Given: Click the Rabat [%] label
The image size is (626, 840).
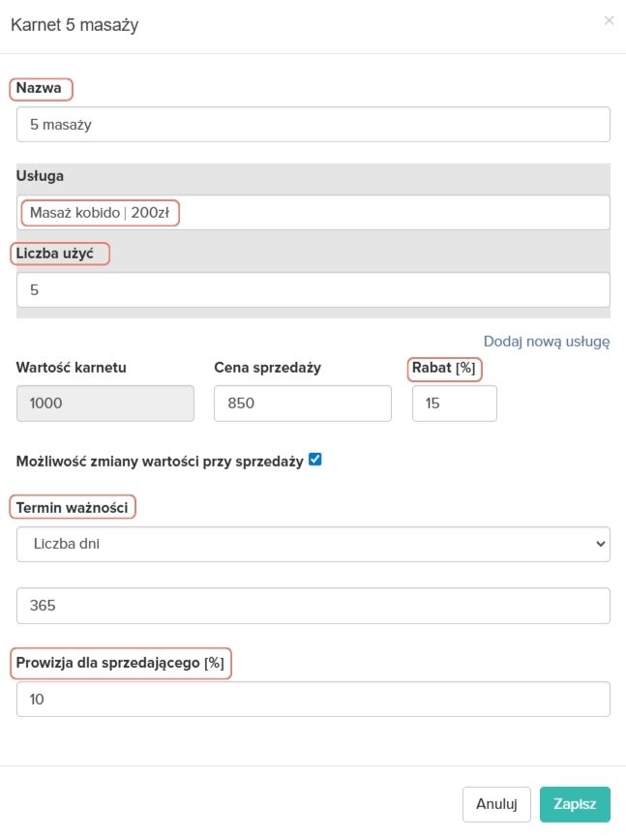Looking at the screenshot, I should click(x=446, y=368).
